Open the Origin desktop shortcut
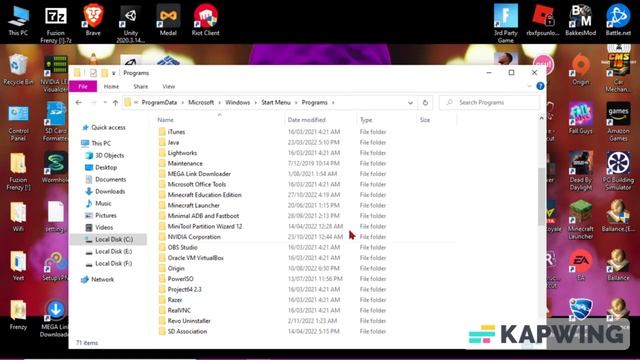The image size is (640, 360). 580,69
